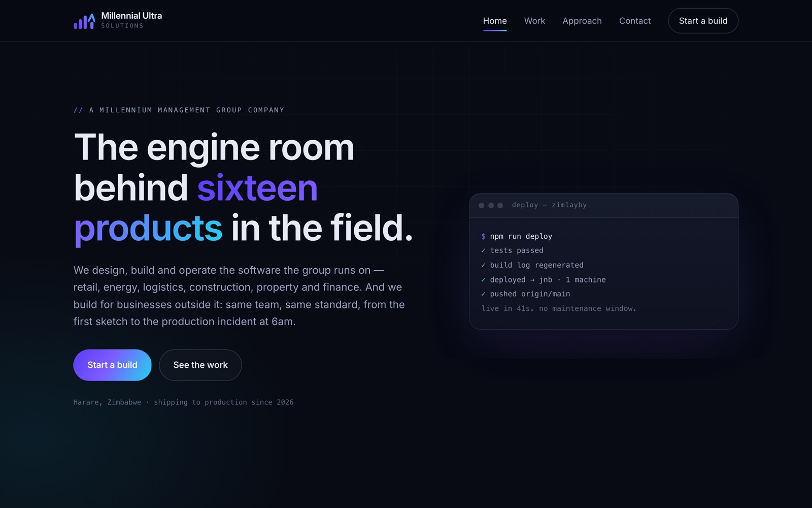Click the See the work button
The height and width of the screenshot is (508, 812).
pyautogui.click(x=200, y=365)
